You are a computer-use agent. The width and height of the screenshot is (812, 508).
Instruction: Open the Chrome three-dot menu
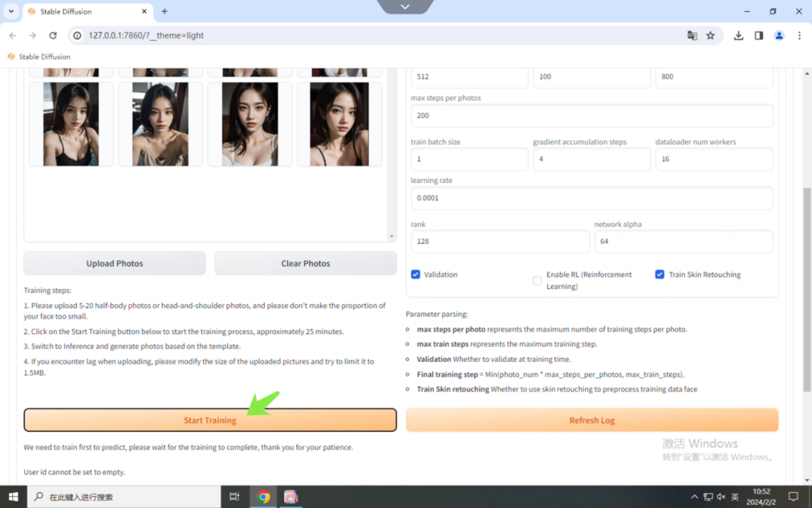(799, 35)
